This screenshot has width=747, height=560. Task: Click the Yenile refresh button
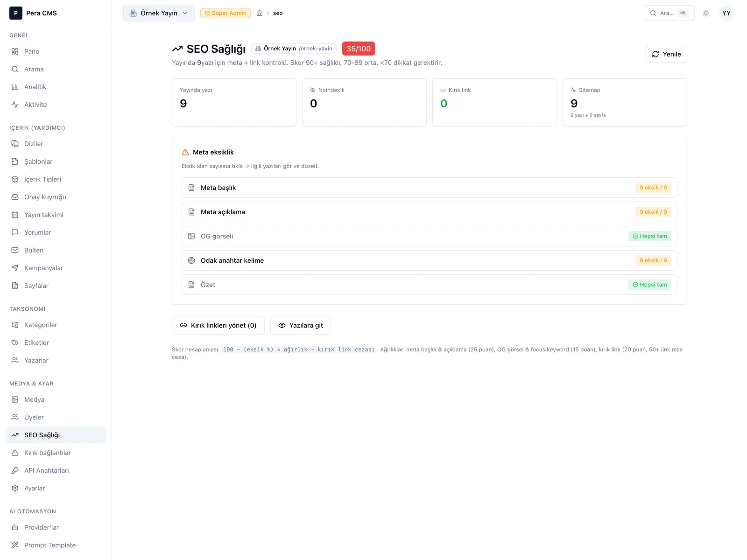pos(666,54)
